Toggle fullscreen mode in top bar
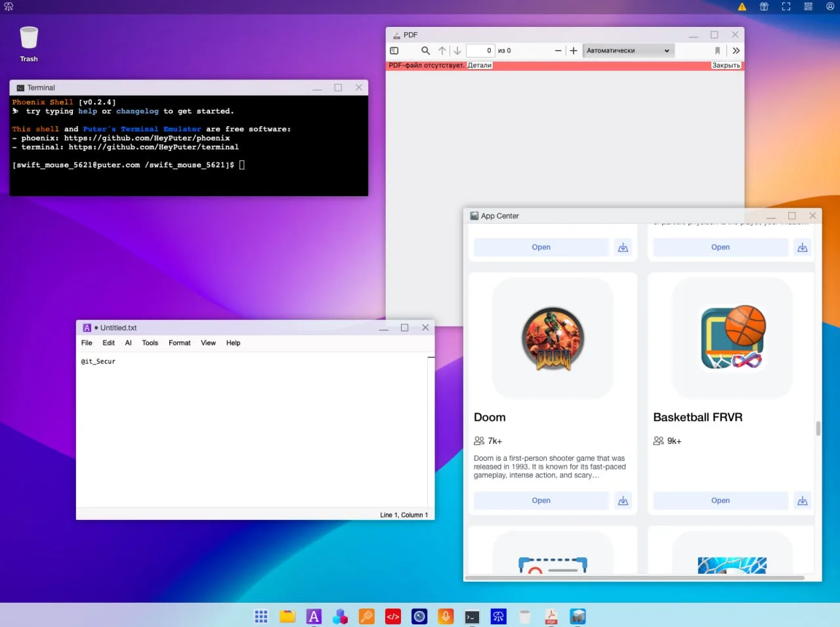The height and width of the screenshot is (627, 840). click(x=786, y=7)
